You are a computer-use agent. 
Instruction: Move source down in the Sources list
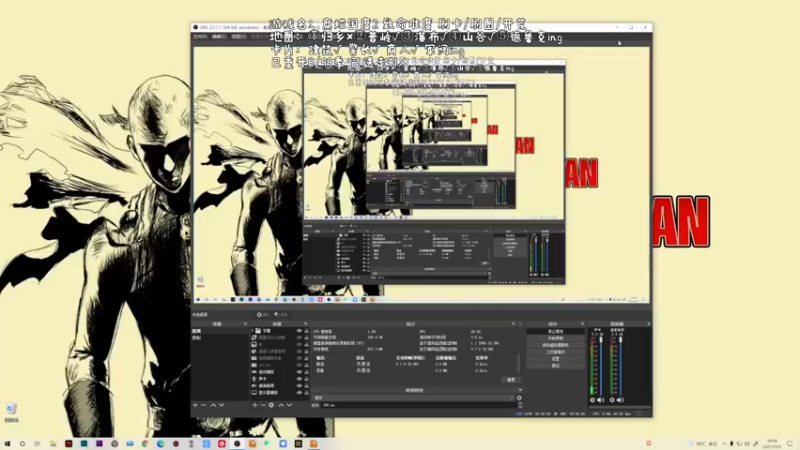pyautogui.click(x=289, y=405)
